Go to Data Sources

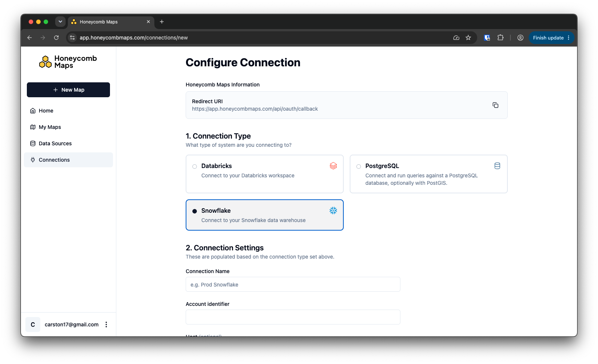68,143
